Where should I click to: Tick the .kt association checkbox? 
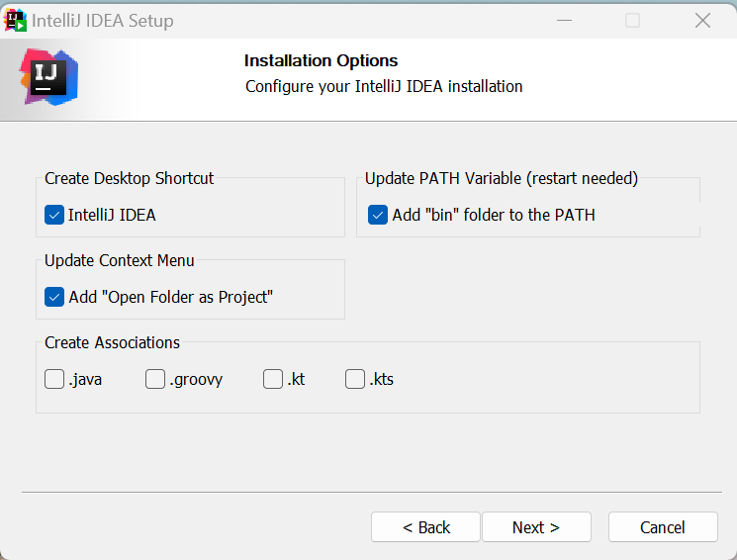point(273,379)
